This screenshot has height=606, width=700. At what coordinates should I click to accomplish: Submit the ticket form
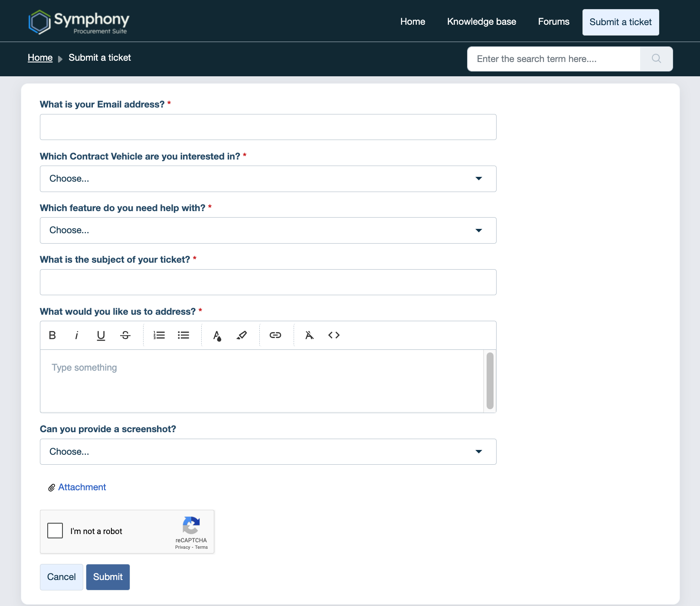(x=108, y=577)
